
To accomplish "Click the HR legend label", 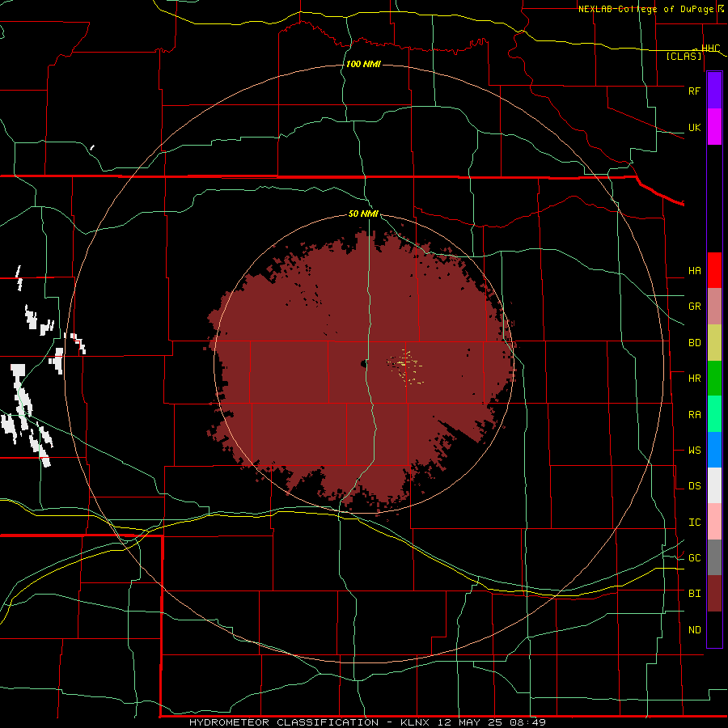I will (x=694, y=379).
